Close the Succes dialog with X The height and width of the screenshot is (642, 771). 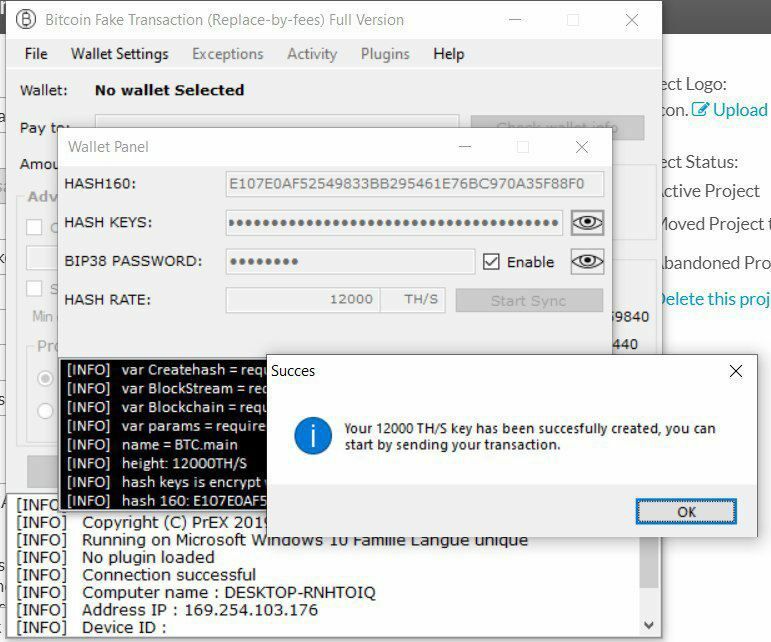[736, 371]
